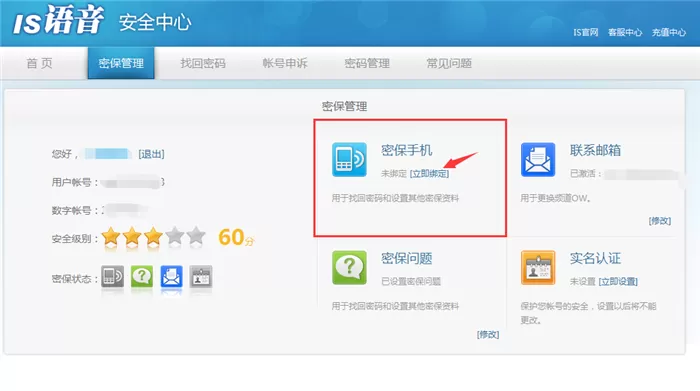Click the 密保状态 label

click(75, 279)
